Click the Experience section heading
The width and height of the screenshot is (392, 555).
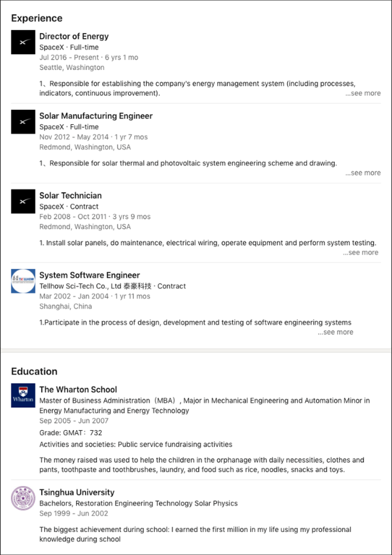point(37,18)
